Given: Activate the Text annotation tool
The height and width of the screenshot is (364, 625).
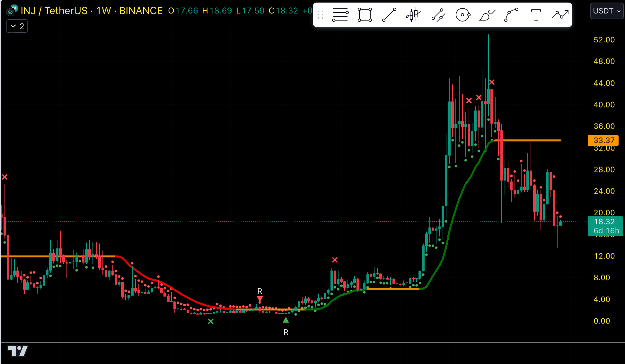Looking at the screenshot, I should (x=536, y=15).
